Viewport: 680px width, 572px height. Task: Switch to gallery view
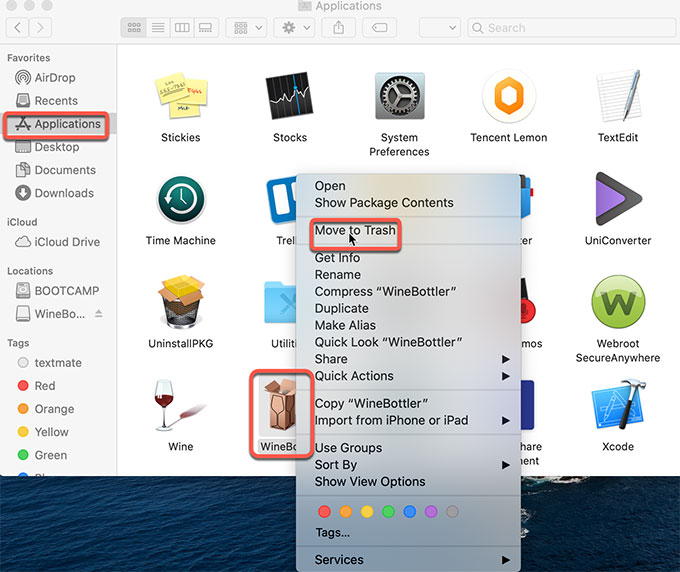tap(206, 28)
